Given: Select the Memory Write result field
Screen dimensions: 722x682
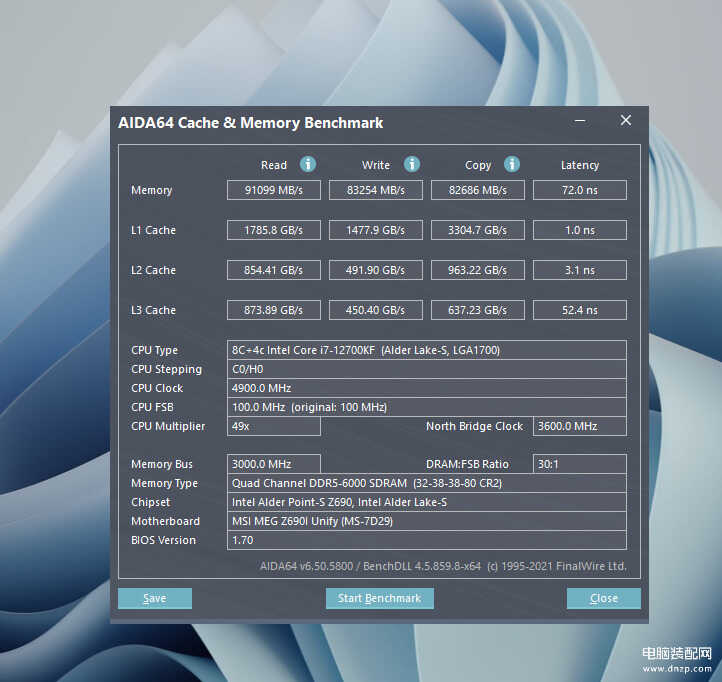Looking at the screenshot, I should 376,190.
